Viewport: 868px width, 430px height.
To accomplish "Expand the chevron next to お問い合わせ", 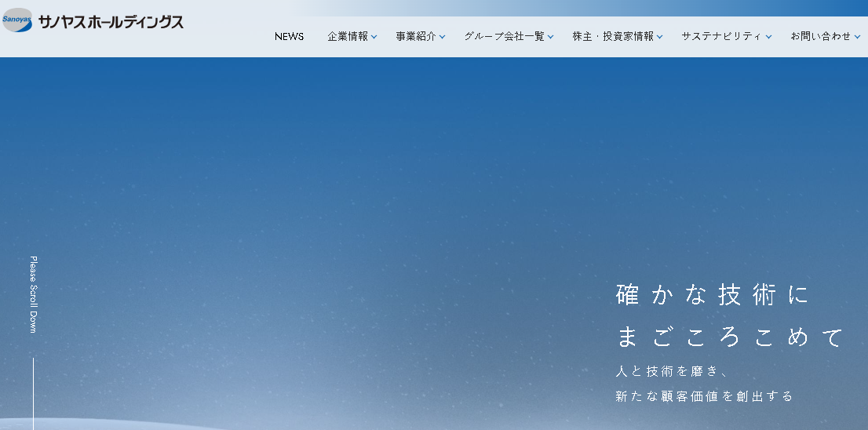I will [x=858, y=37].
